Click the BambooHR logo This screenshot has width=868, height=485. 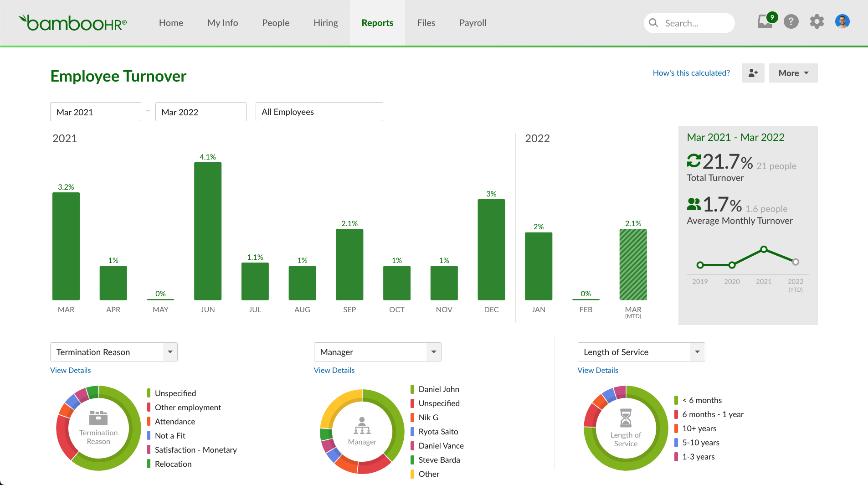point(72,23)
